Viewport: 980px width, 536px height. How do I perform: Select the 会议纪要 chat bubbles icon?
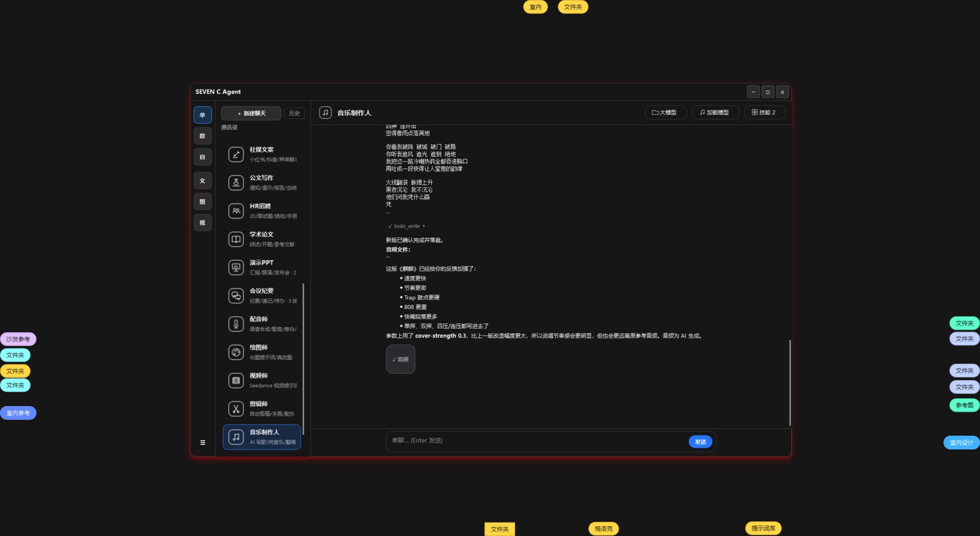[x=236, y=296]
